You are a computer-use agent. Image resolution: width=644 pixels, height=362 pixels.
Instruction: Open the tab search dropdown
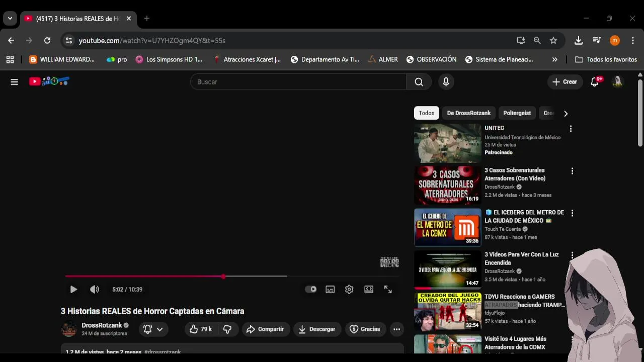10,19
